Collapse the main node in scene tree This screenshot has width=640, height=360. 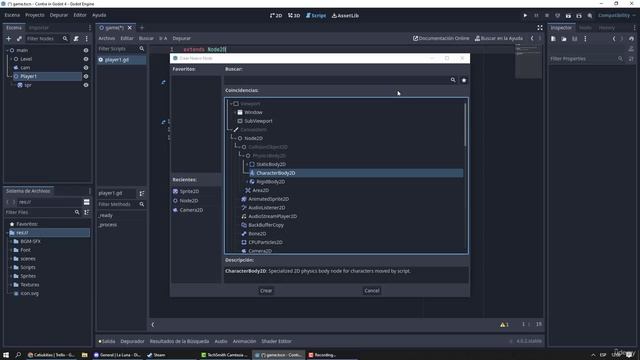pyautogui.click(x=7, y=51)
